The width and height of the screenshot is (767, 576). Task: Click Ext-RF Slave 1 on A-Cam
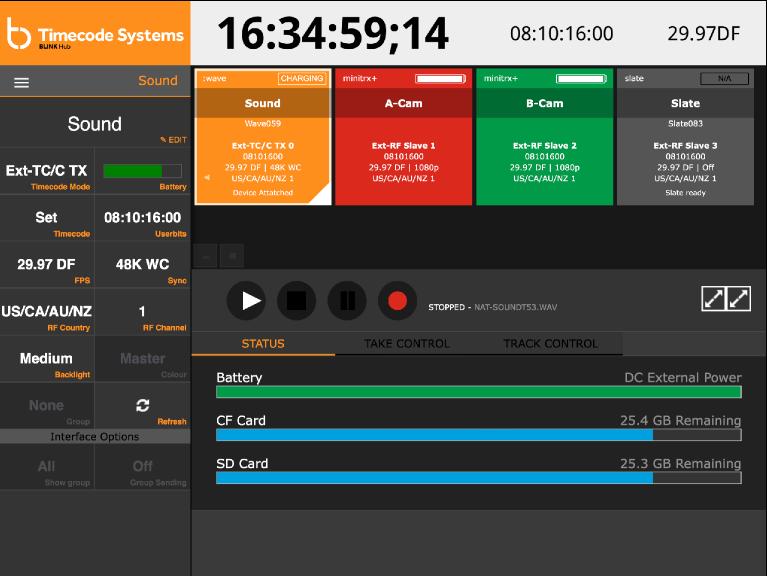click(x=404, y=146)
